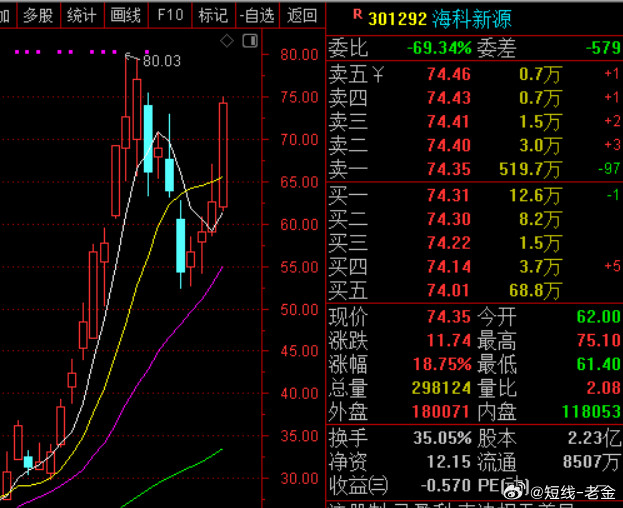Select 卖四 price 74.43
Screen dimensions: 623x508
point(449,98)
